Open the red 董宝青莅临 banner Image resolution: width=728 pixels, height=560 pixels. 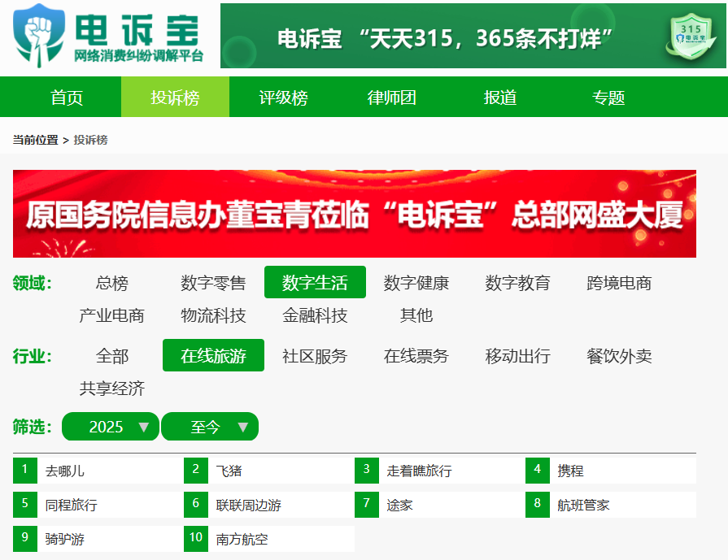click(x=355, y=214)
